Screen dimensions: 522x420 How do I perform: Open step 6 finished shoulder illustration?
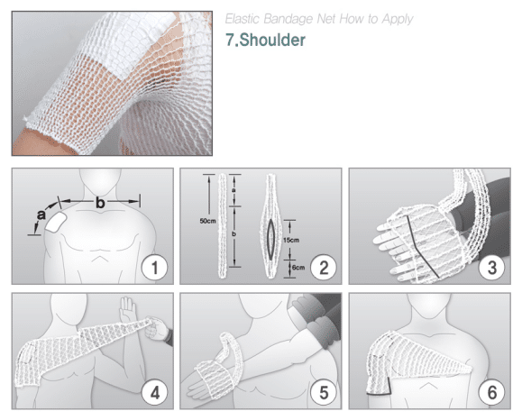point(429,351)
